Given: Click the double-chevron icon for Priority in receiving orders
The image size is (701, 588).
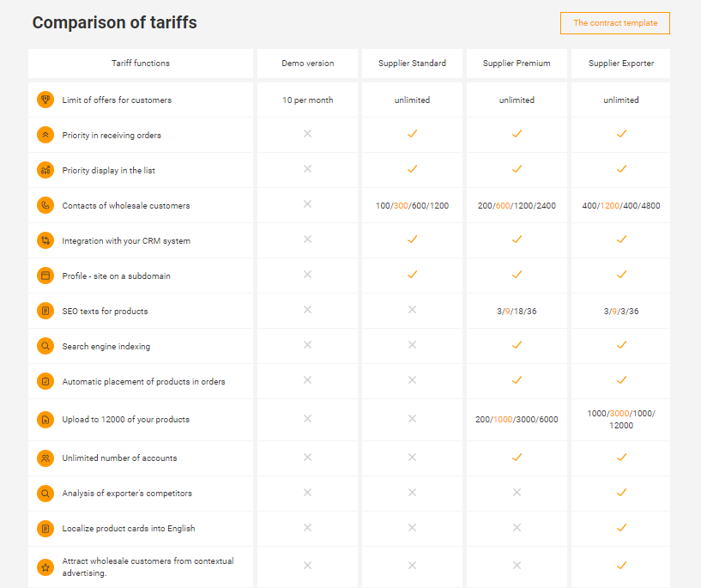Looking at the screenshot, I should 45,135.
